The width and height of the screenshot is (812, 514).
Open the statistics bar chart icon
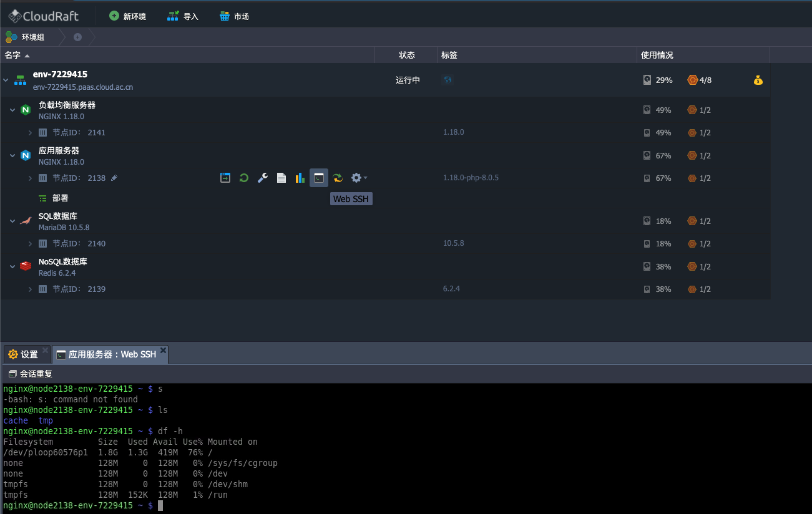point(300,178)
